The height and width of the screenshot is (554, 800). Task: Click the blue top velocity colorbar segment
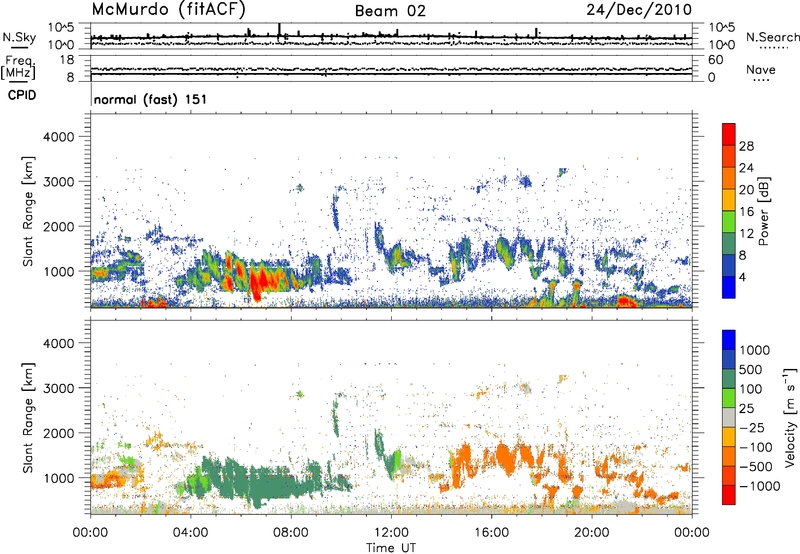click(729, 340)
